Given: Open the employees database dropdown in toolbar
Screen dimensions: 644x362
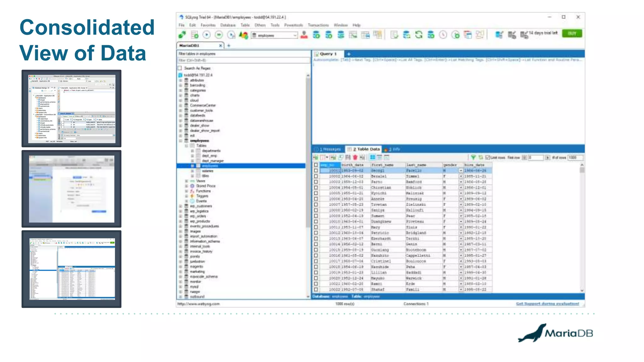Looking at the screenshot, I should pos(295,35).
